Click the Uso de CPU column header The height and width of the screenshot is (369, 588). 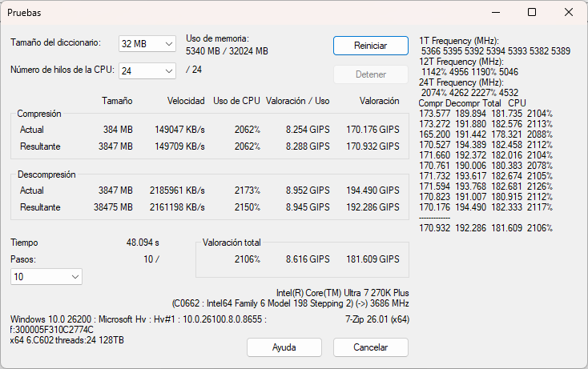(236, 101)
